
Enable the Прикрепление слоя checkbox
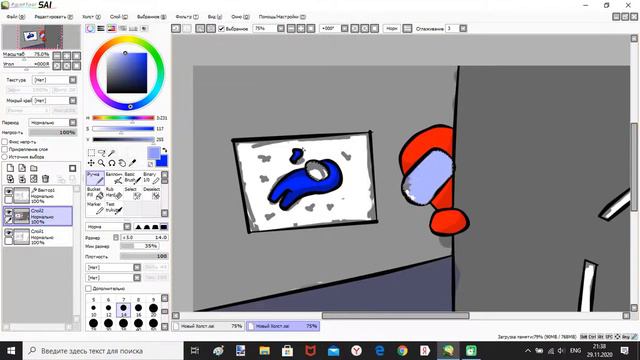coord(5,149)
